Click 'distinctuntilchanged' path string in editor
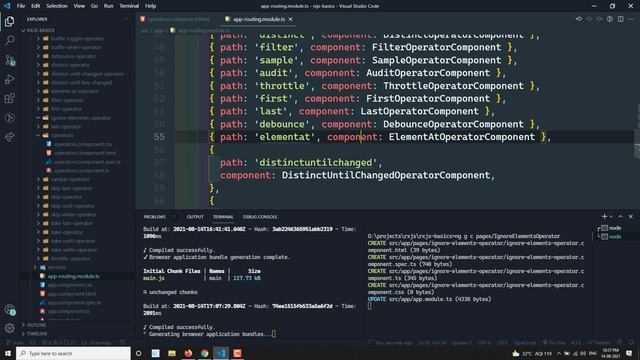 click(x=316, y=162)
